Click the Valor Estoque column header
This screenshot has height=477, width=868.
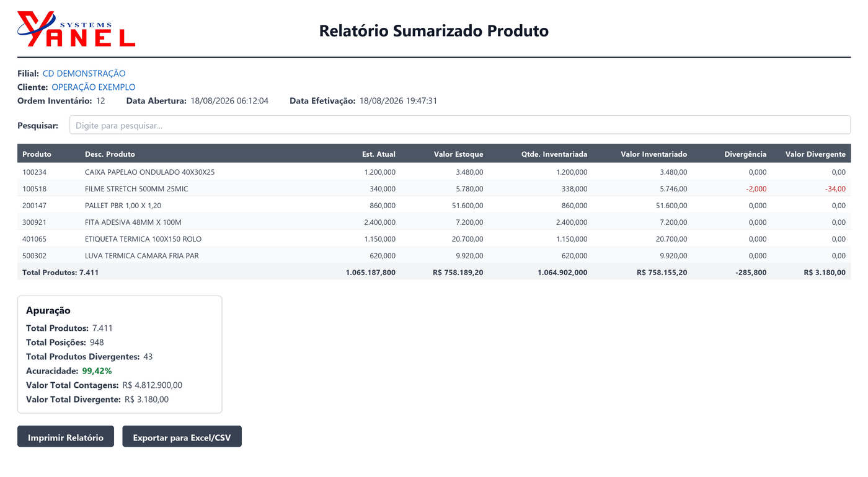458,154
